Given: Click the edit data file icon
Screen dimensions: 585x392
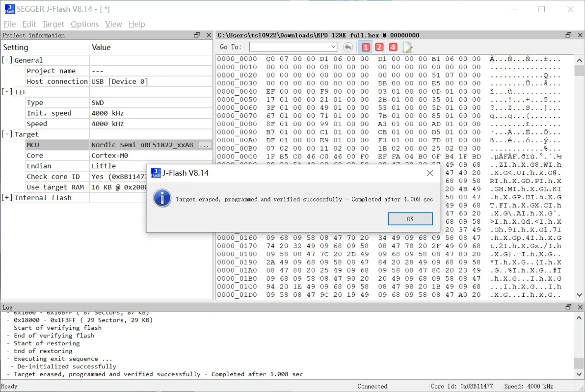Looking at the screenshot, I should (x=407, y=47).
